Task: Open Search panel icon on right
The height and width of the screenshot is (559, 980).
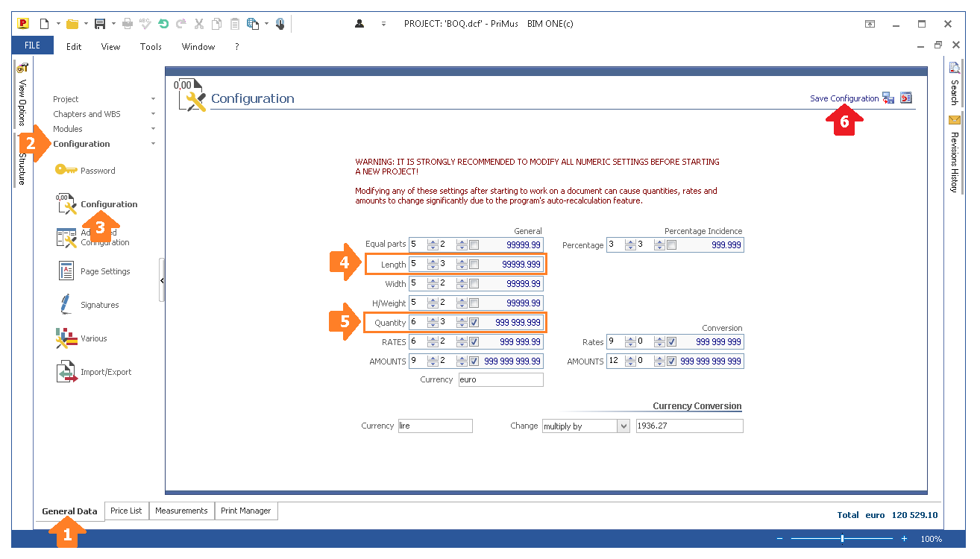Action: pos(954,68)
